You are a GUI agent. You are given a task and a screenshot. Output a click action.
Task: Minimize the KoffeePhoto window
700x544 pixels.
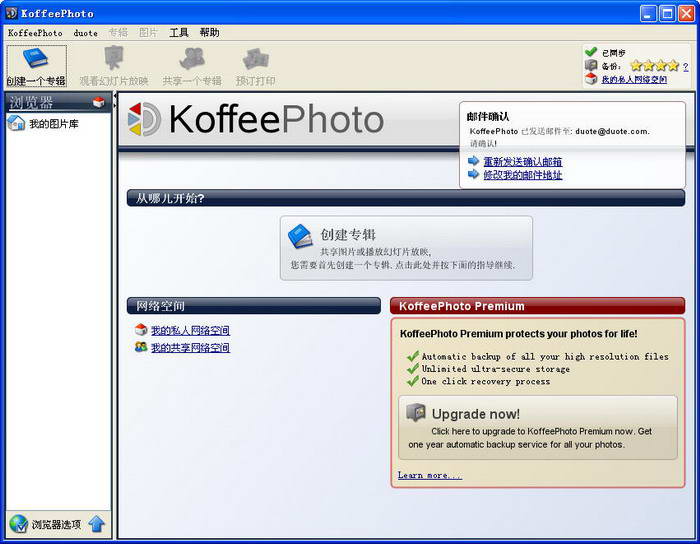click(x=648, y=13)
